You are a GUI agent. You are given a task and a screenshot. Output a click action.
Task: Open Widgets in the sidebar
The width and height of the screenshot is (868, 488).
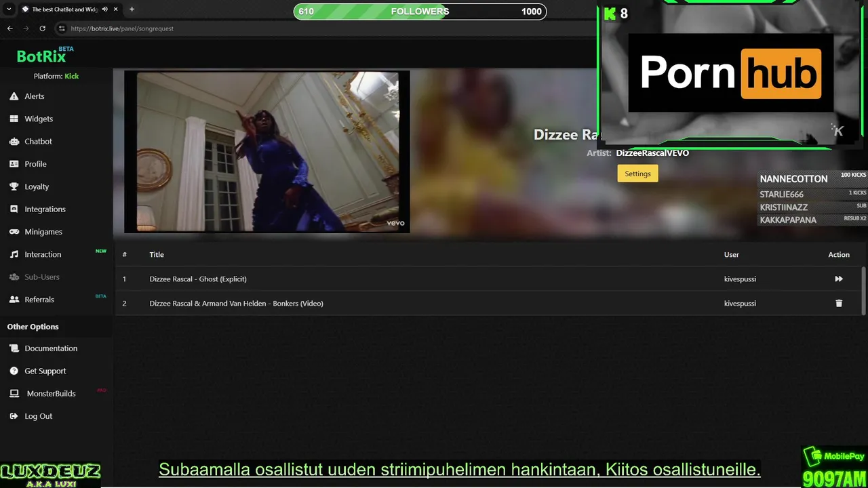(x=39, y=119)
